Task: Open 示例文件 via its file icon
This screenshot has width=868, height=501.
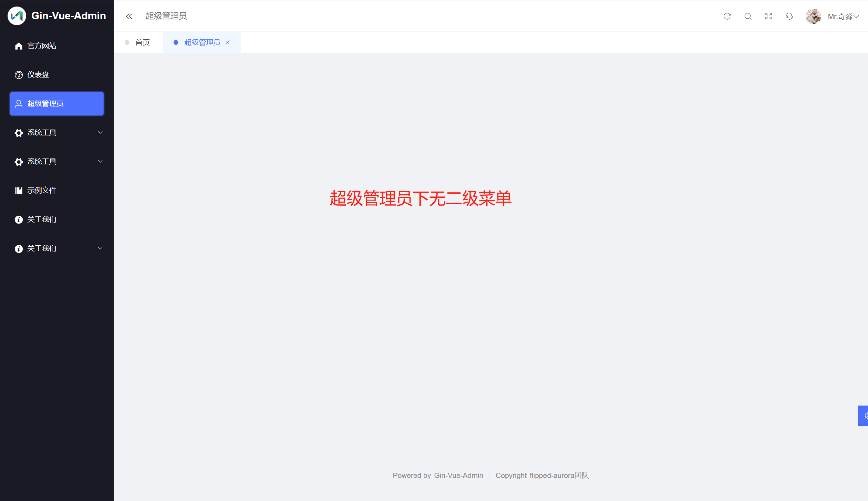Action: 19,190
